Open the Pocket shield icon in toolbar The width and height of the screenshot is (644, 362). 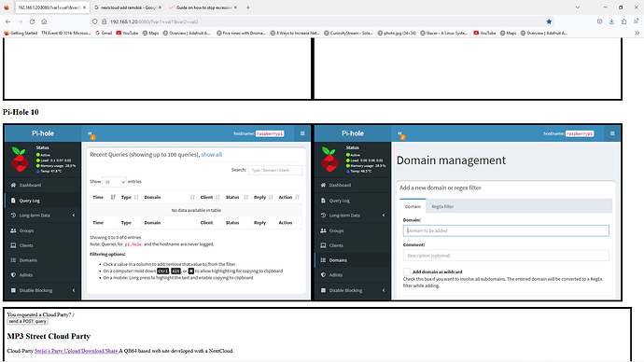599,21
